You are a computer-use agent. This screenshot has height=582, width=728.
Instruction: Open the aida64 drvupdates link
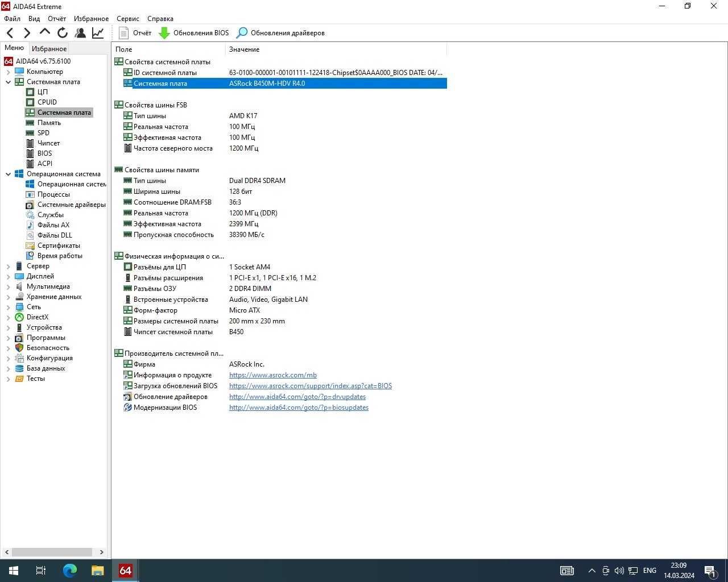coord(297,397)
